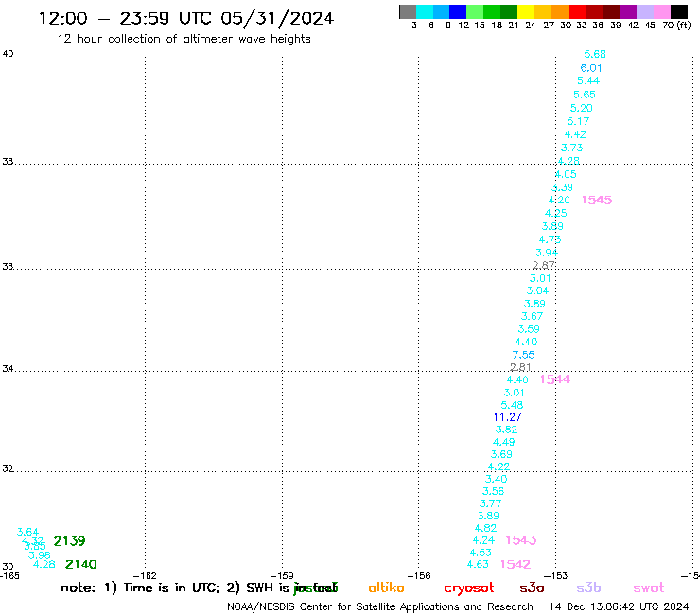Screen dimensions: 700x615
Task: Click the black legend swatch at scale end
Action: (x=679, y=12)
